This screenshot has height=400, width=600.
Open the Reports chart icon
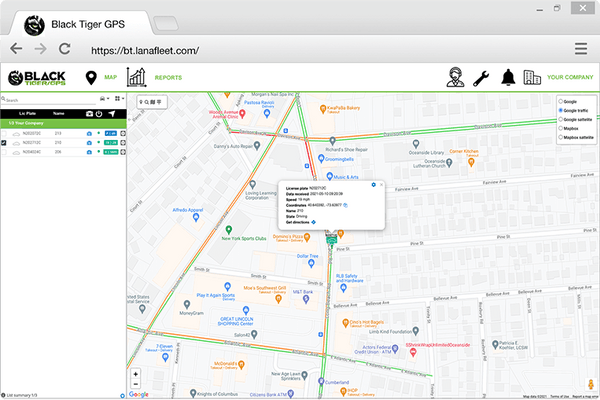[137, 77]
